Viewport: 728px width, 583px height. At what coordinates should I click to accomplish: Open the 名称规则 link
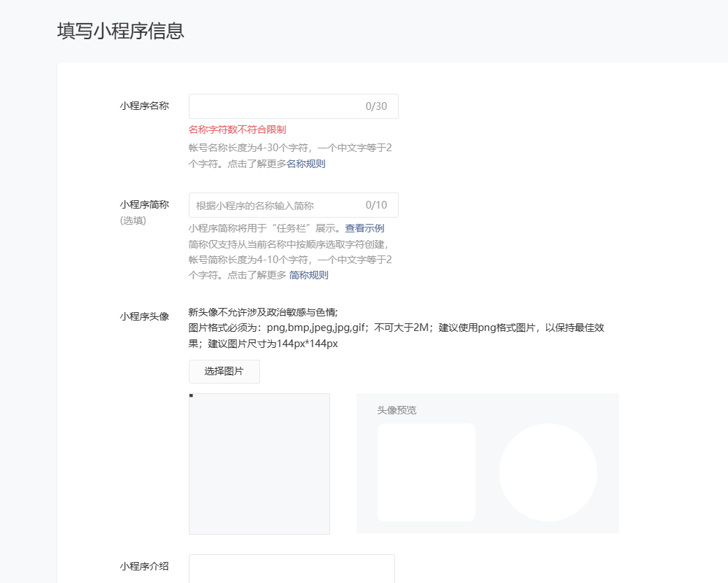pyautogui.click(x=306, y=164)
